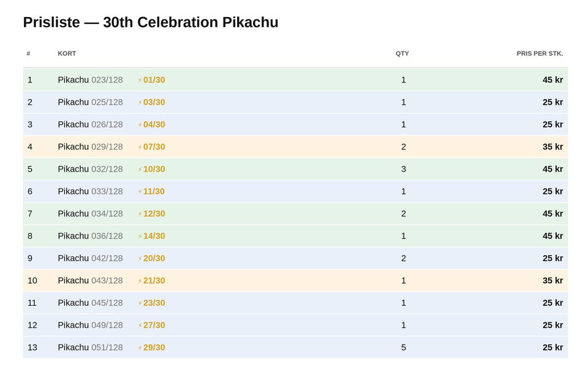The image size is (588, 377).
Task: Click the 20/30 set number badge
Action: click(154, 258)
